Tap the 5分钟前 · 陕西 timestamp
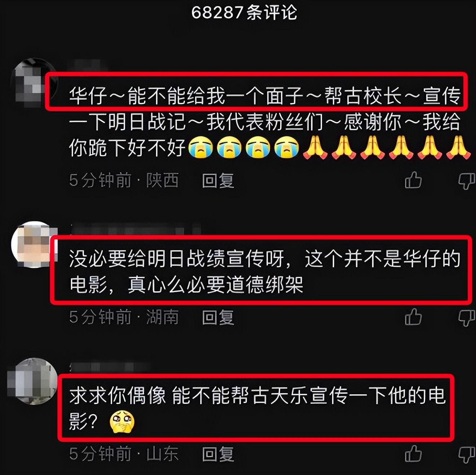Viewport: 476px width, 475px height. coord(124,180)
